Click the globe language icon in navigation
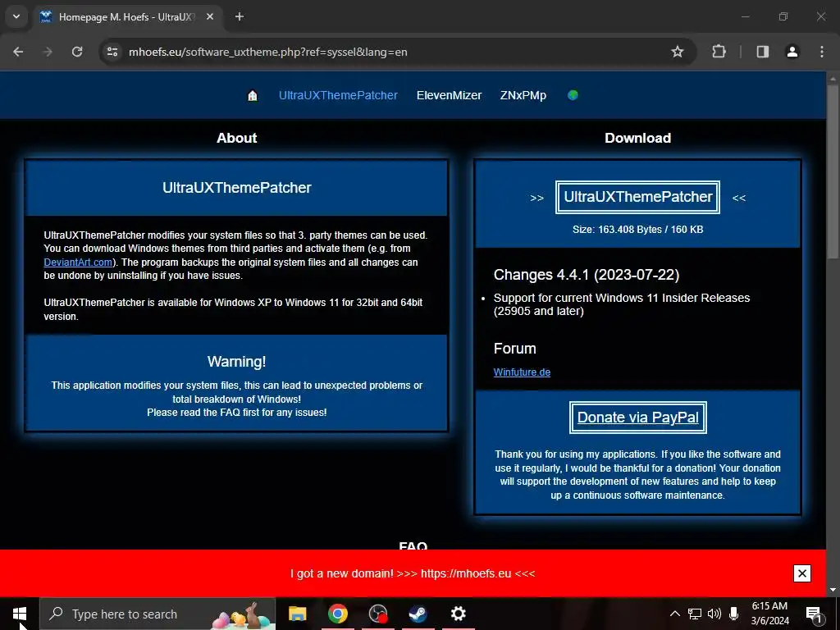Image resolution: width=840 pixels, height=630 pixels. [x=573, y=95]
